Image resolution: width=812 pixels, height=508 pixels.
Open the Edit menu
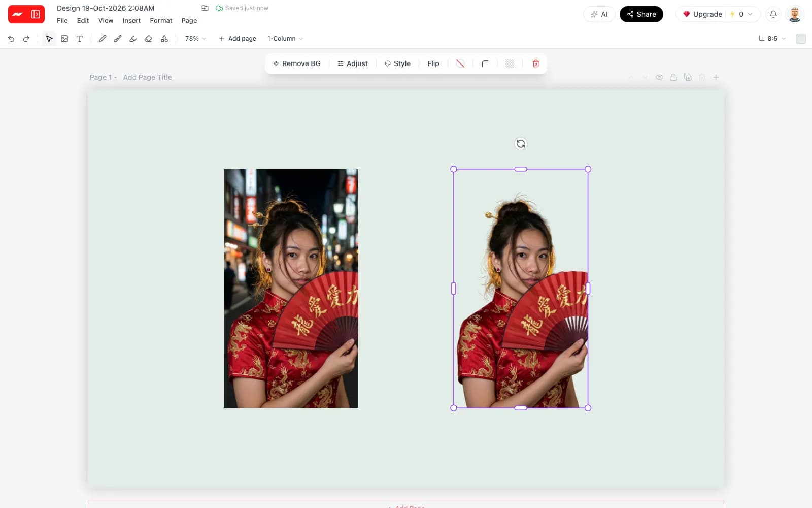click(83, 21)
